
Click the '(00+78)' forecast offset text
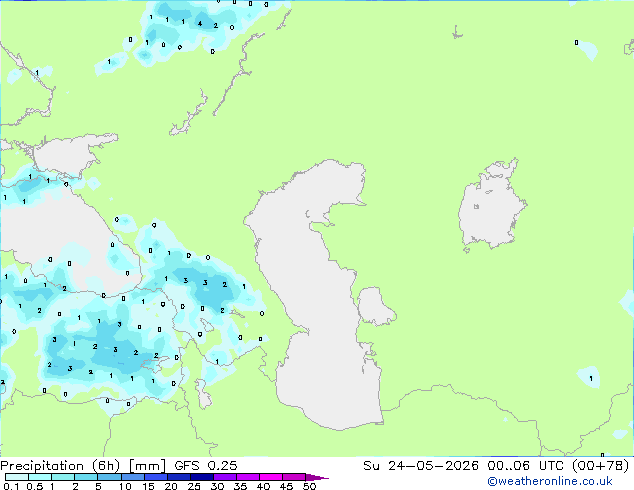(601, 466)
